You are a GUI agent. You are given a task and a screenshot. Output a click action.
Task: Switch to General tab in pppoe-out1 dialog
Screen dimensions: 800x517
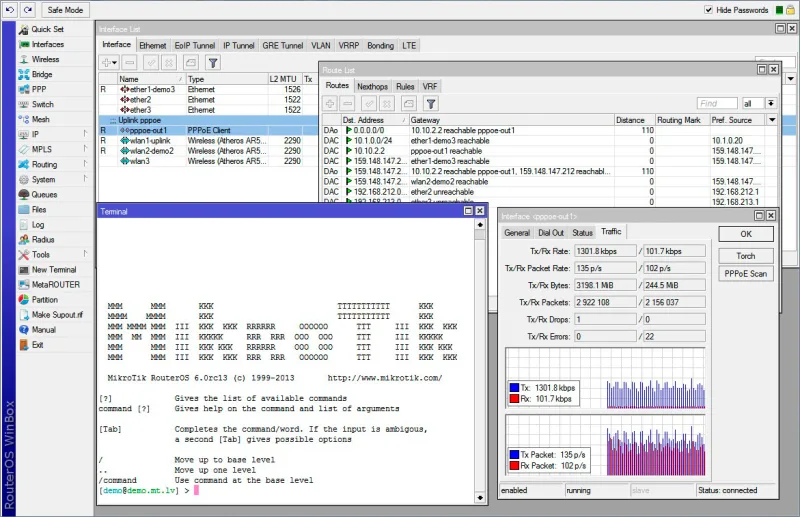(x=517, y=233)
